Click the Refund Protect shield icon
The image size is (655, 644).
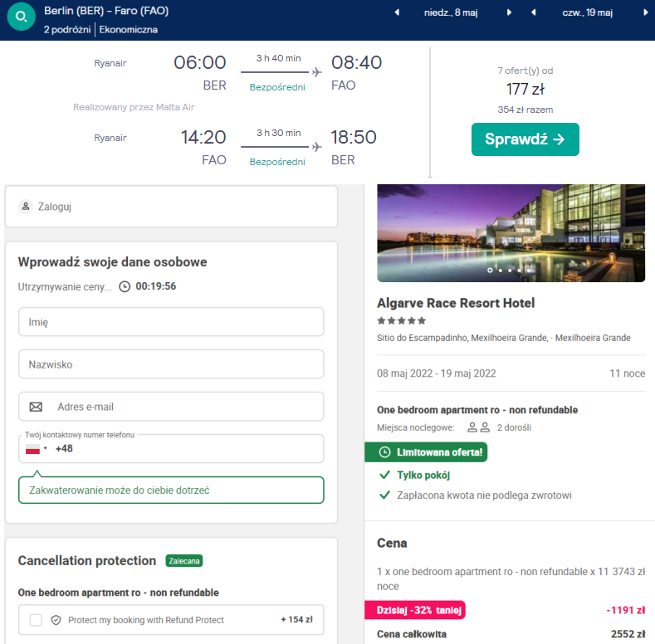point(56,620)
